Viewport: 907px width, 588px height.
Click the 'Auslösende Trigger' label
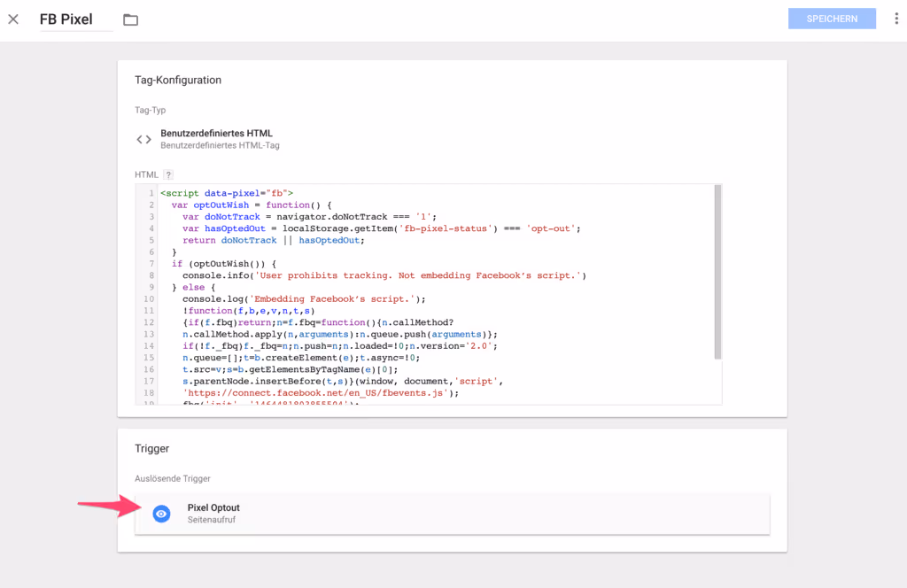tap(173, 479)
